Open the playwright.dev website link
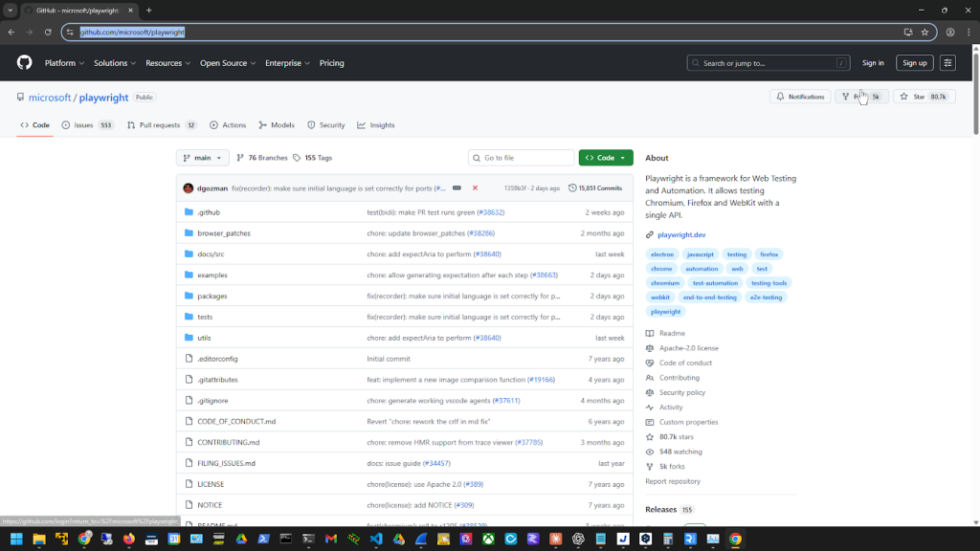The width and height of the screenshot is (980, 551). [x=681, y=234]
